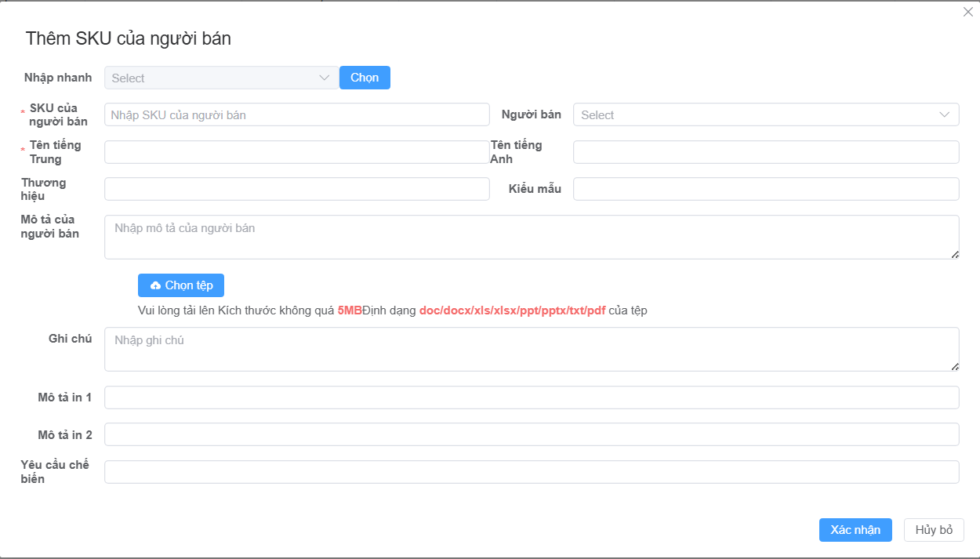Select the Kiểu mẫu text field
The width and height of the screenshot is (980, 559).
765,189
